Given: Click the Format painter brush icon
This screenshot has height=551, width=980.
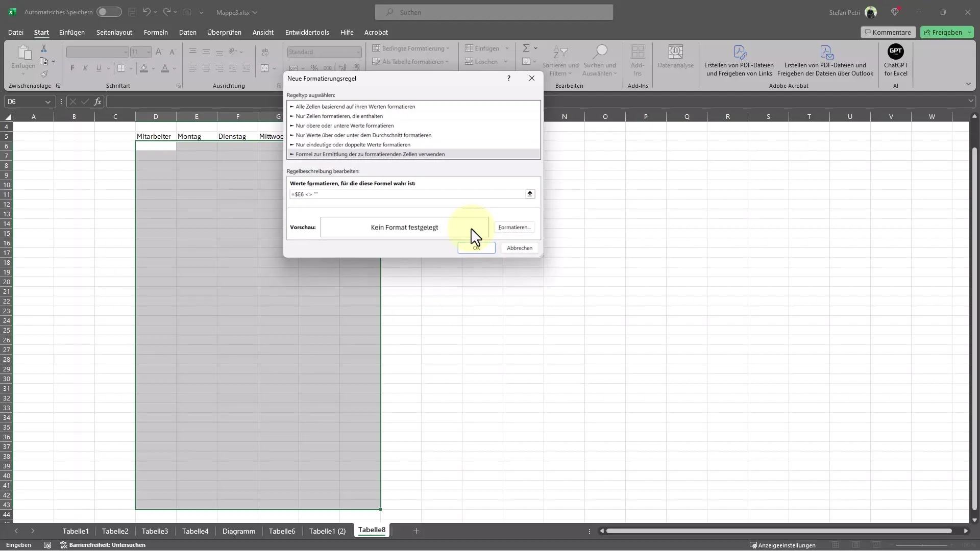Looking at the screenshot, I should point(44,74).
